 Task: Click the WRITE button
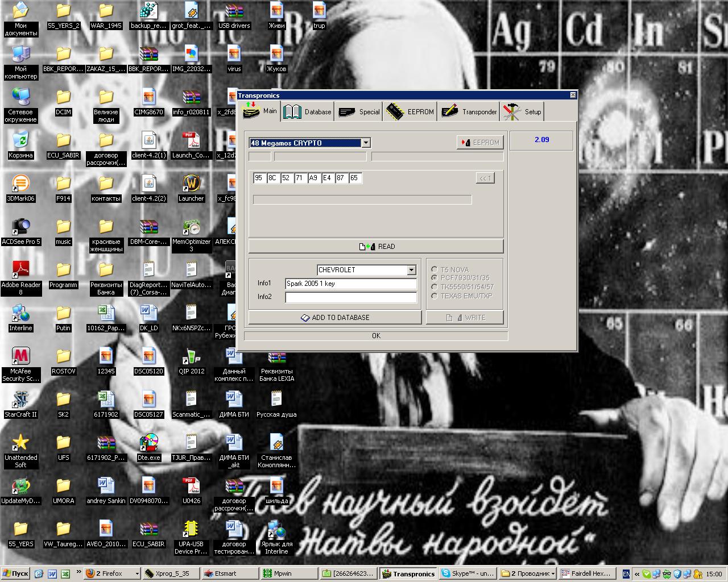click(465, 317)
